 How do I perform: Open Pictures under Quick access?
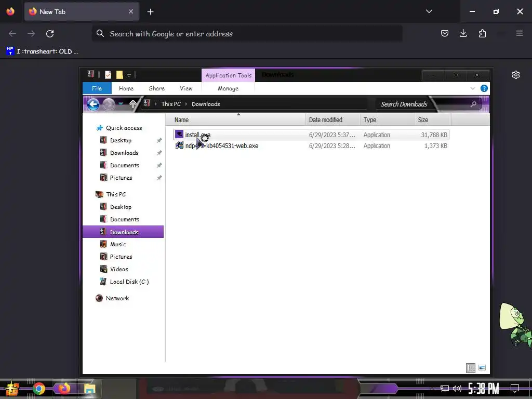click(121, 178)
